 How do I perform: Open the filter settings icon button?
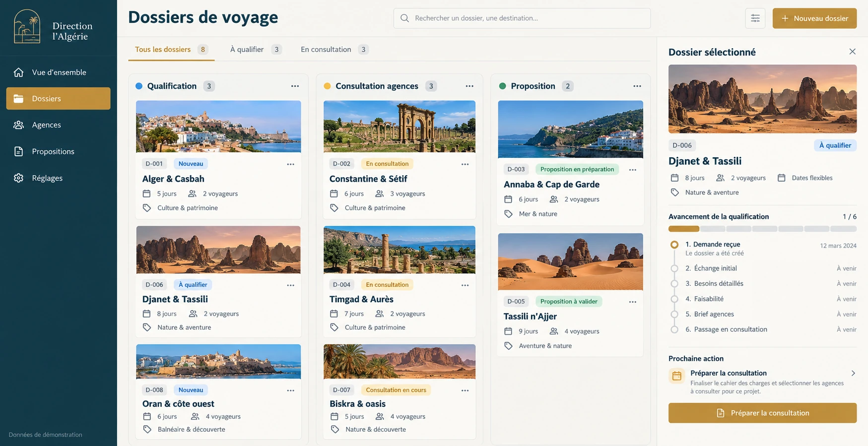pyautogui.click(x=755, y=18)
